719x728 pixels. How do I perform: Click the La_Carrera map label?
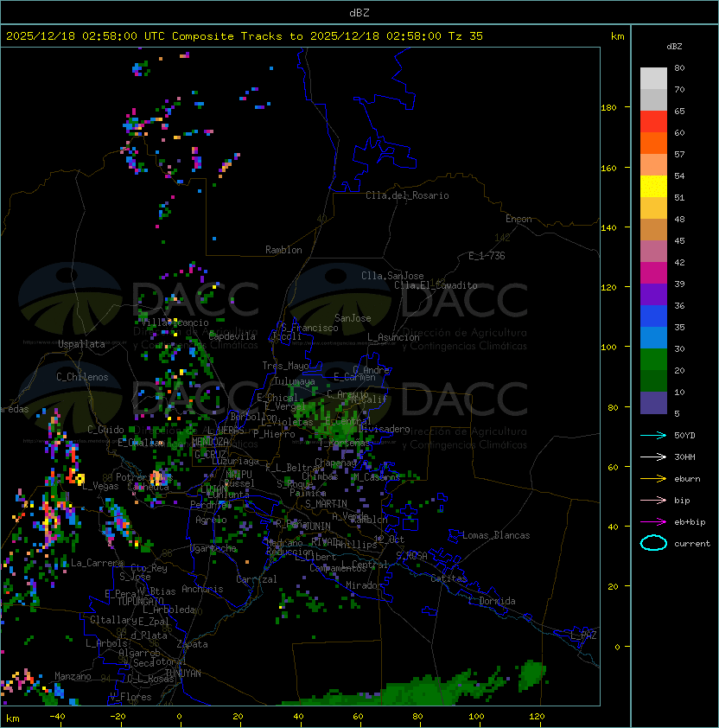tap(97, 563)
